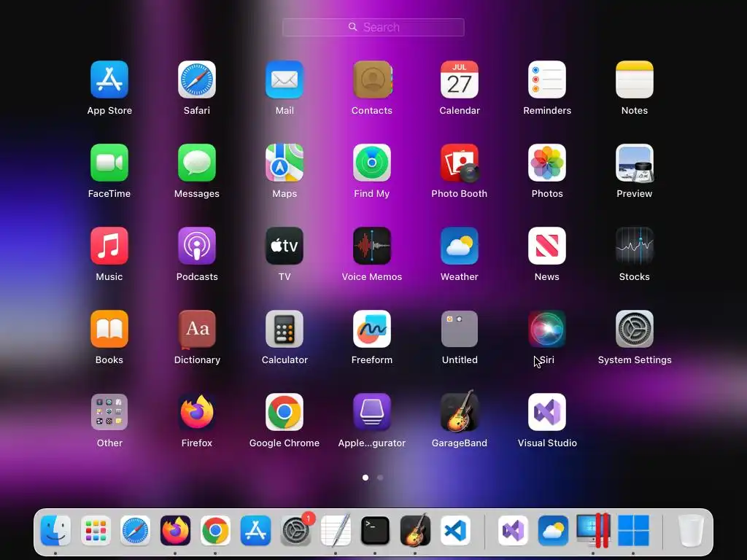Screen dimensions: 747x560
Task: Switch to the second Launchpad page dot
Action: (380, 477)
